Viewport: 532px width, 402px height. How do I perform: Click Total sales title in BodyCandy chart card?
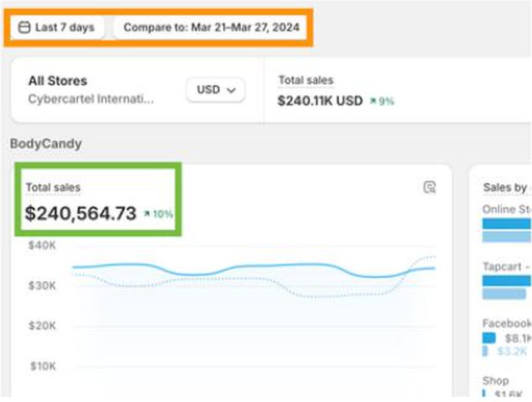pyautogui.click(x=53, y=187)
